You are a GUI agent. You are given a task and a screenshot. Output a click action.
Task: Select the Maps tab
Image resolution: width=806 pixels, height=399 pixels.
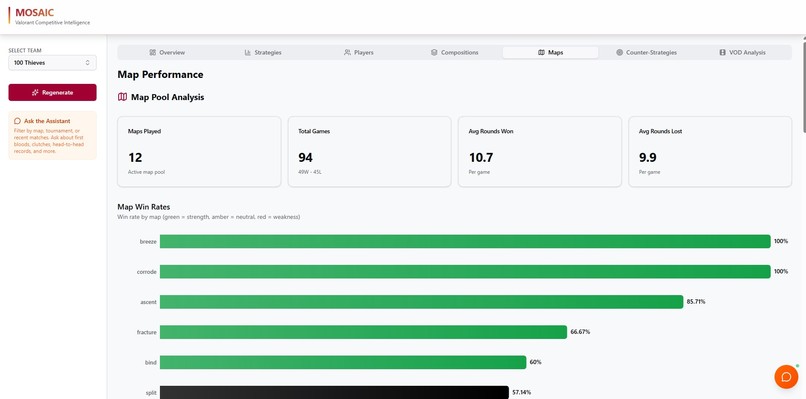tap(550, 52)
